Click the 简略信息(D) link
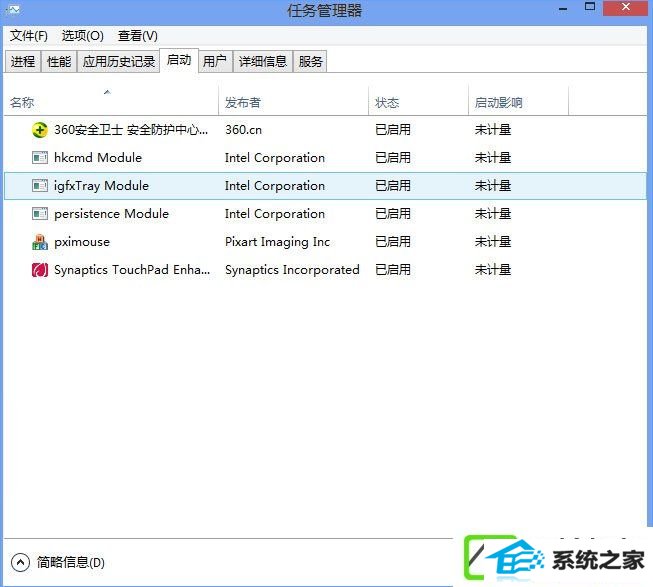Viewport: 653px width, 587px height. (x=71, y=563)
